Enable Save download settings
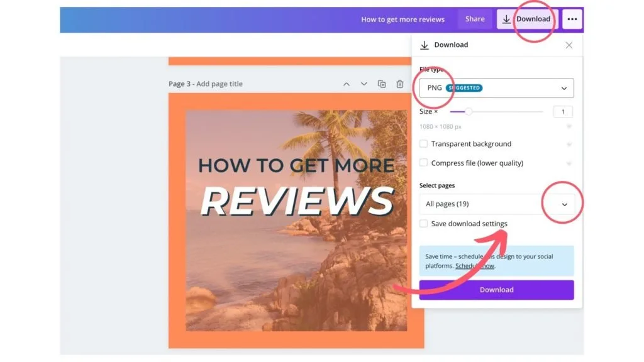The image size is (644, 362). point(423,224)
